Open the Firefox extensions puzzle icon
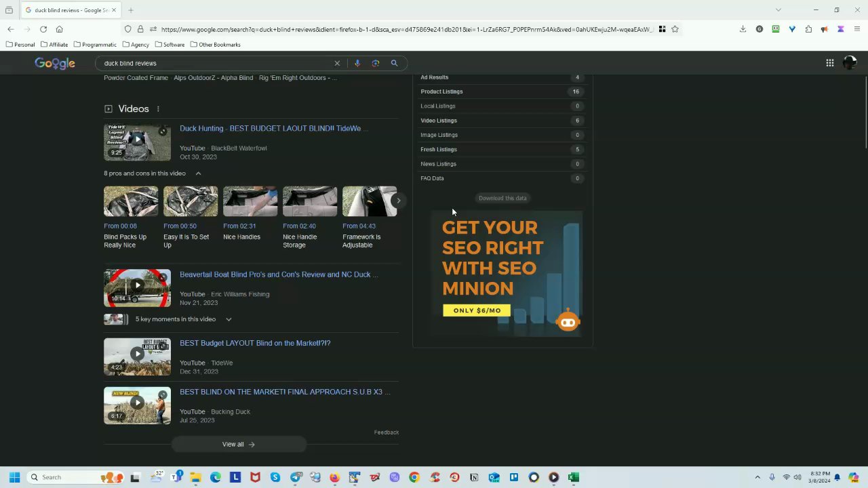868x488 pixels. [x=808, y=29]
